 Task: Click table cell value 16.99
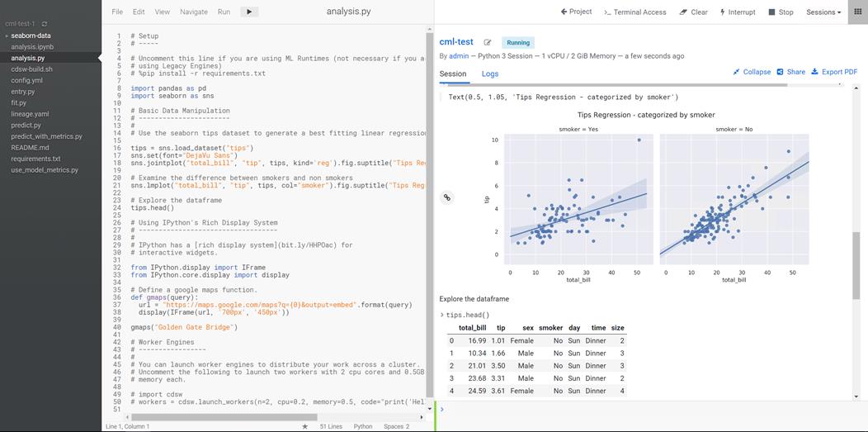click(x=476, y=340)
